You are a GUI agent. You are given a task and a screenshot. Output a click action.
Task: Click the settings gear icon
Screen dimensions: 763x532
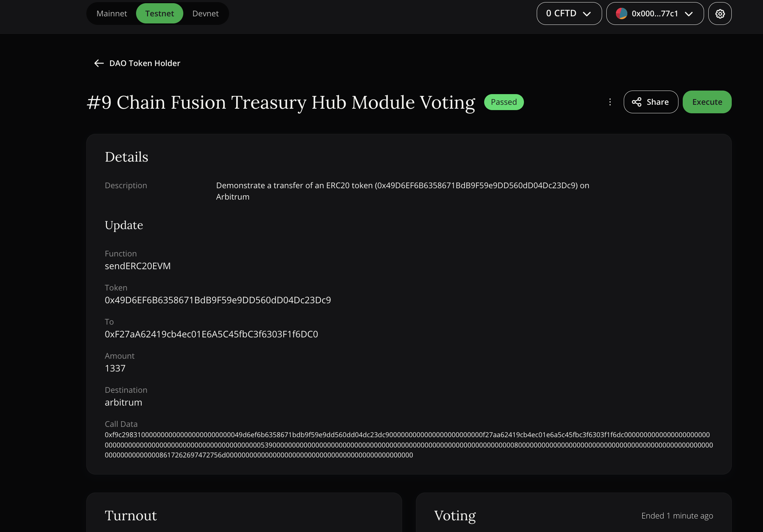point(720,13)
